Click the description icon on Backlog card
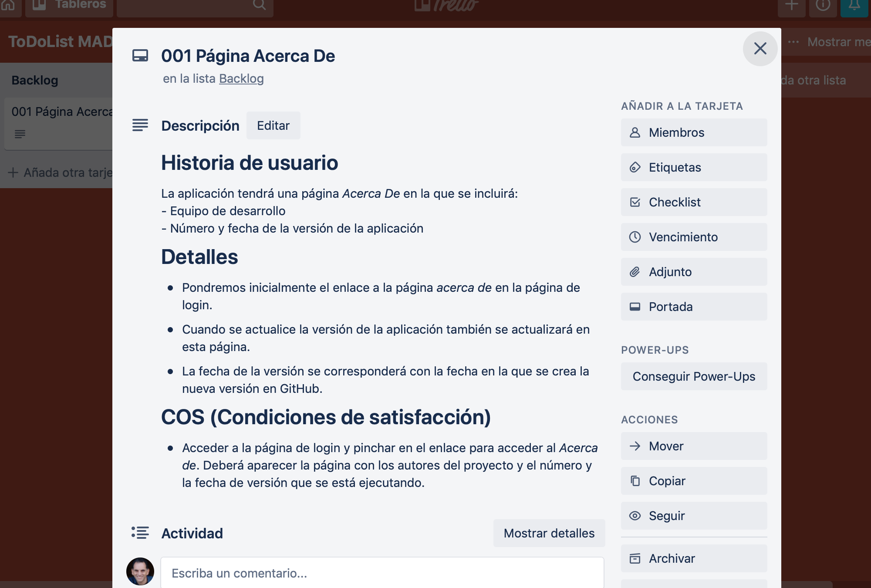 coord(20,134)
